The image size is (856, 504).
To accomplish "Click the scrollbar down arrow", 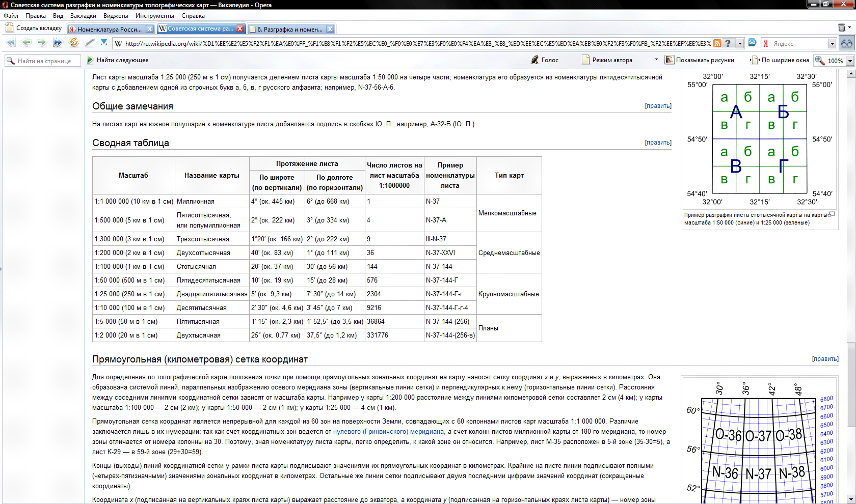I will [x=850, y=499].
